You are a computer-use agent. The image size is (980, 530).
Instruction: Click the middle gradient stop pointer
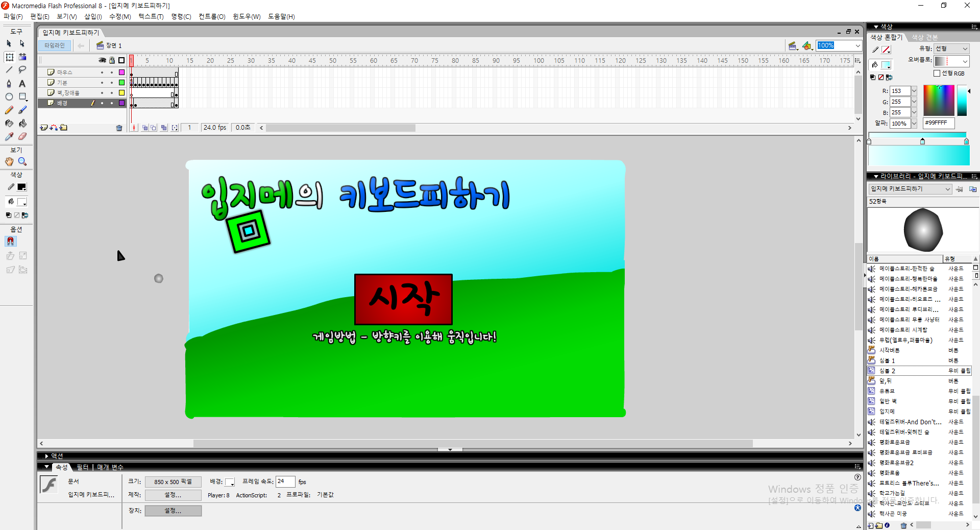(x=922, y=141)
